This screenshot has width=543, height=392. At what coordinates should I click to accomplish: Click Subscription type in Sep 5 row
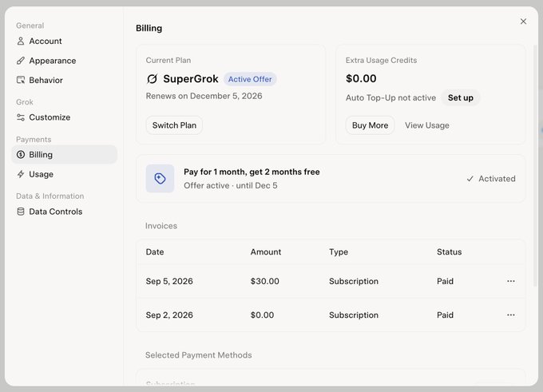(x=354, y=281)
